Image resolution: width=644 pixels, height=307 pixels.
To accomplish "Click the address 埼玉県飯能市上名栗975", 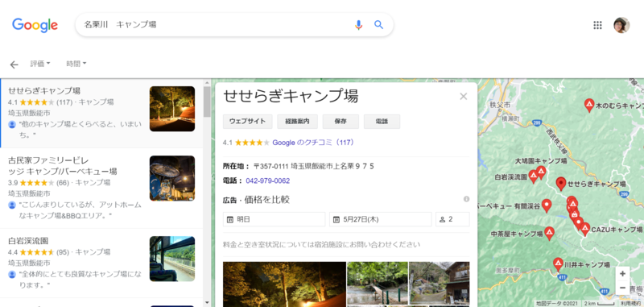I will point(314,167).
